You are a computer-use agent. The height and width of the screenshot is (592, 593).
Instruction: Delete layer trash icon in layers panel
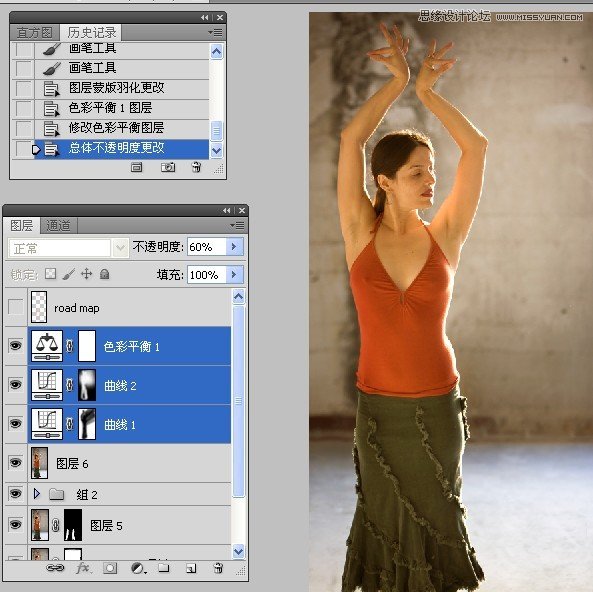point(218,568)
